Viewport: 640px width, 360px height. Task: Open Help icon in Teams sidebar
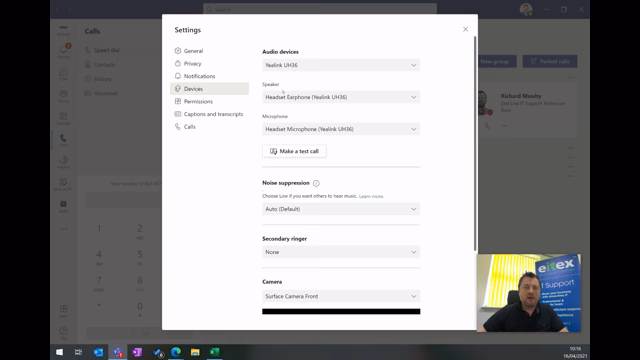[x=63, y=333]
